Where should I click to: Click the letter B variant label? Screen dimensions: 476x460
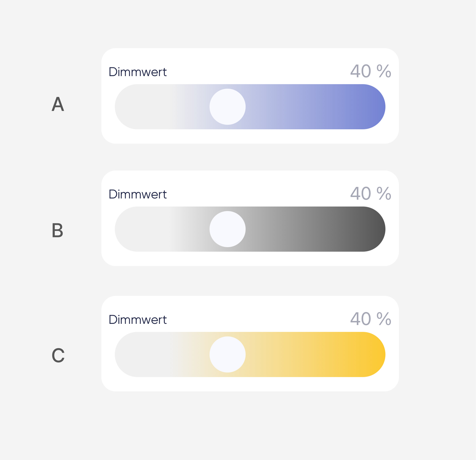(x=58, y=230)
